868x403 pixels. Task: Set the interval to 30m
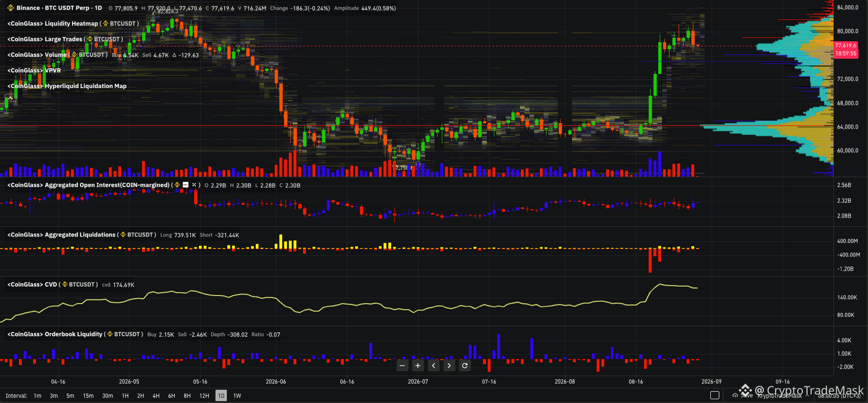[108, 396]
